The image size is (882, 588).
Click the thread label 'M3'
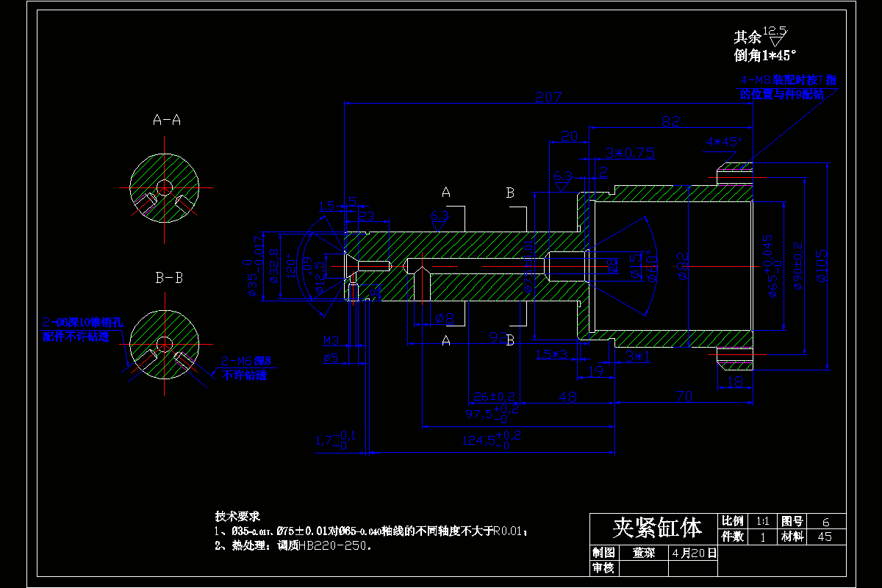(x=332, y=341)
